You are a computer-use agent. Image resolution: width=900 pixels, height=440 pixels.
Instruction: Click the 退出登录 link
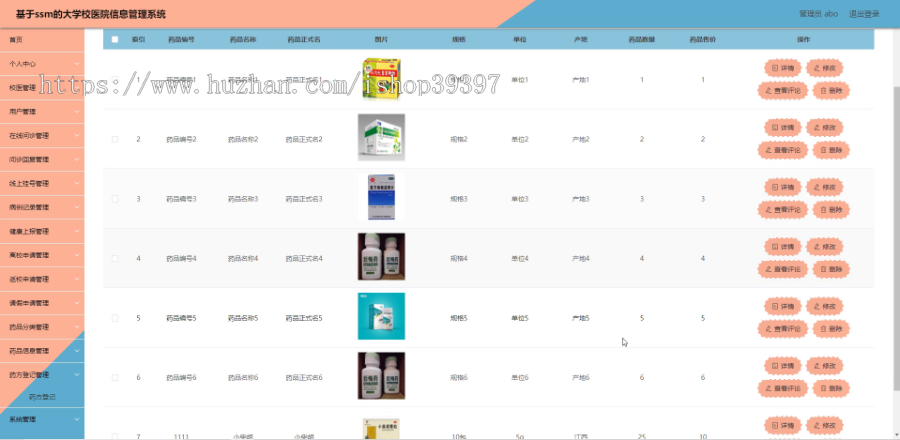[x=864, y=14]
